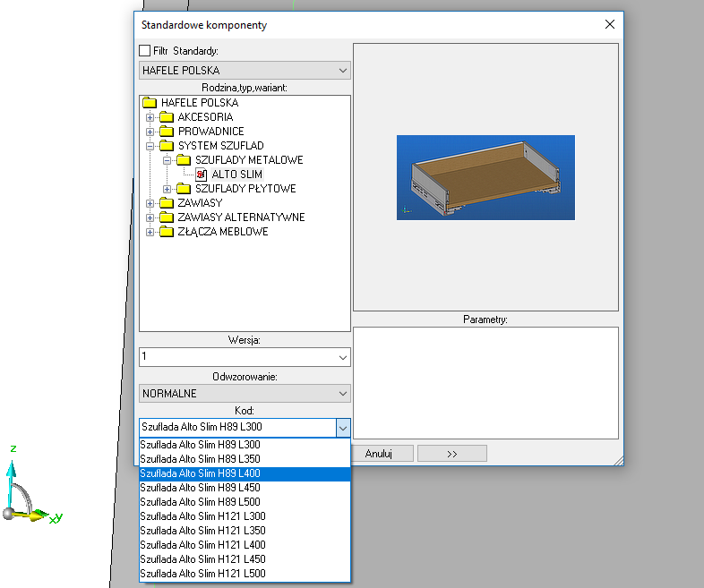Open the HAFELE POLSKA standards dropdown

[x=245, y=71]
